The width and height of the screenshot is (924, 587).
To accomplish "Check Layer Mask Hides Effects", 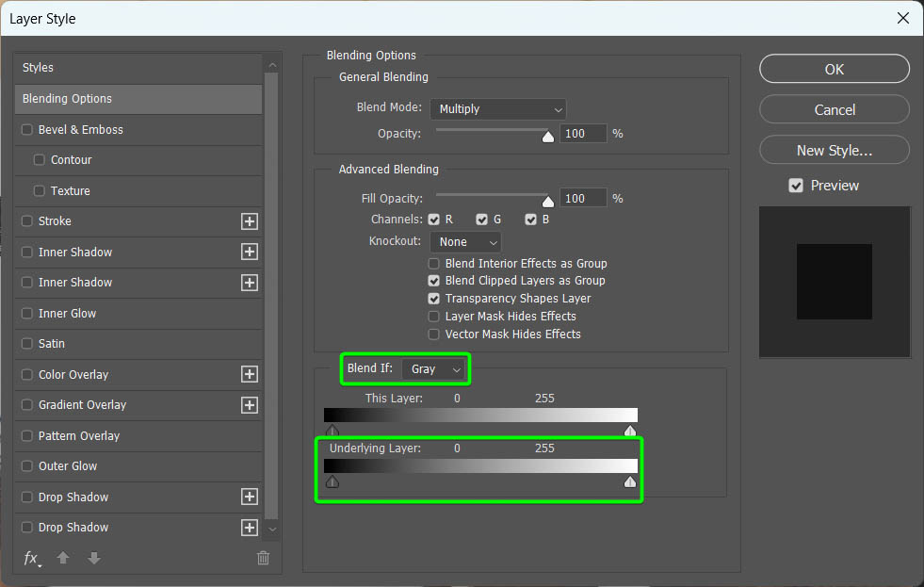I will coord(434,317).
